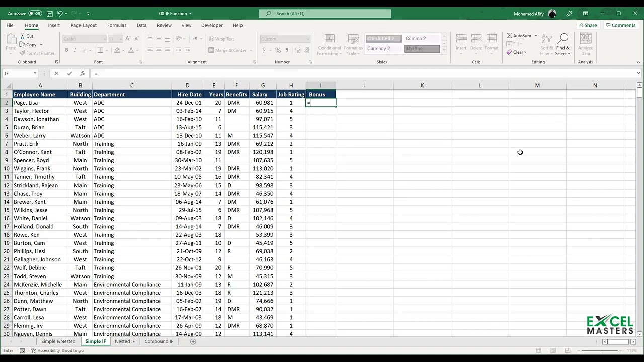Click the Borders icon
Screen dimensions: 644x362
[100, 50]
